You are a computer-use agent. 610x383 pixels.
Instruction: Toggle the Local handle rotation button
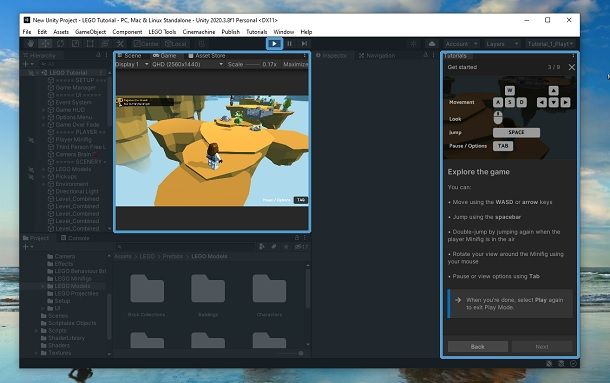(176, 44)
